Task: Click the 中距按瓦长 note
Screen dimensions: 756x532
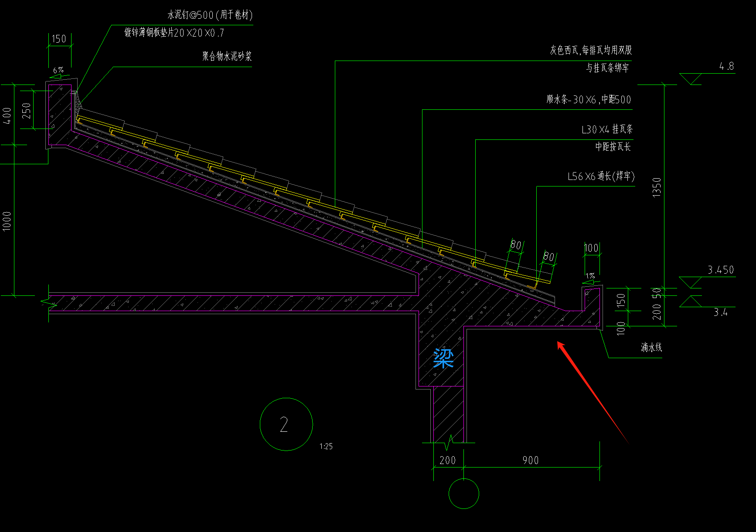Action: [x=613, y=147]
